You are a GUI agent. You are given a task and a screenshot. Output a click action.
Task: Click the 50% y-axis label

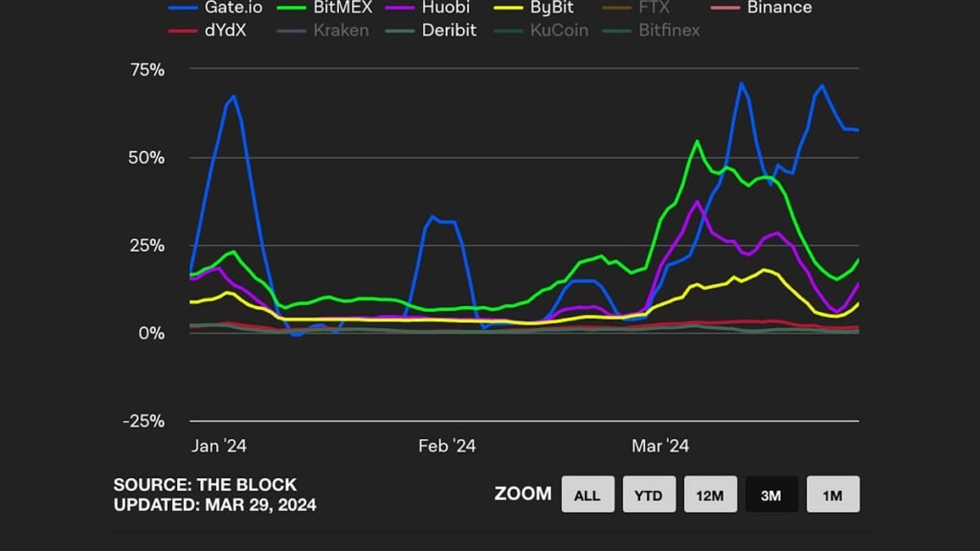(146, 158)
